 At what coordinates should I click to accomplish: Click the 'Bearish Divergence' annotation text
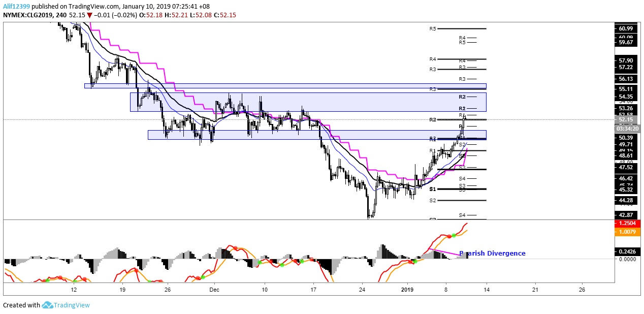492,253
